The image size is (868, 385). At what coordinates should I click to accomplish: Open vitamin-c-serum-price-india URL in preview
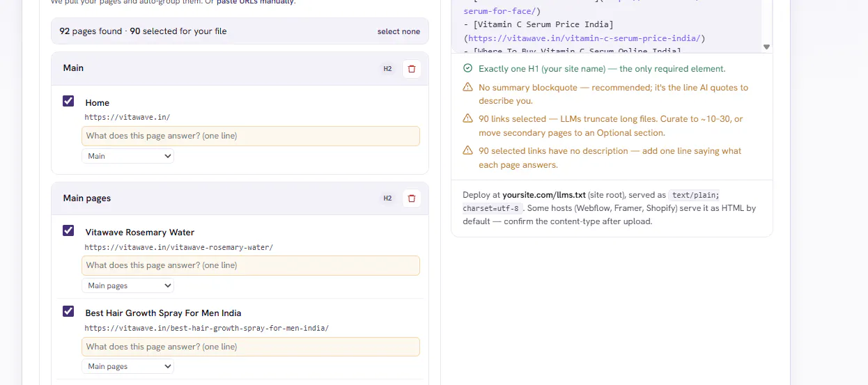coord(584,38)
